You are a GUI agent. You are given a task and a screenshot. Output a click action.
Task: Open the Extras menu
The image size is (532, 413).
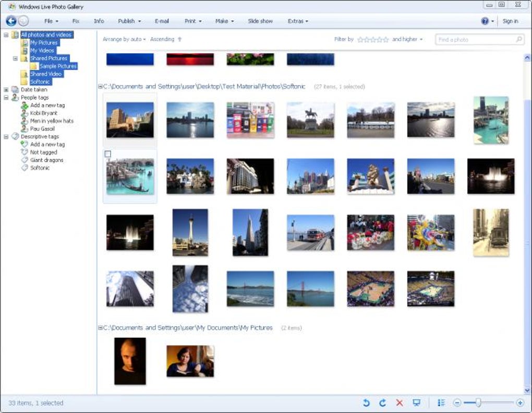click(297, 21)
